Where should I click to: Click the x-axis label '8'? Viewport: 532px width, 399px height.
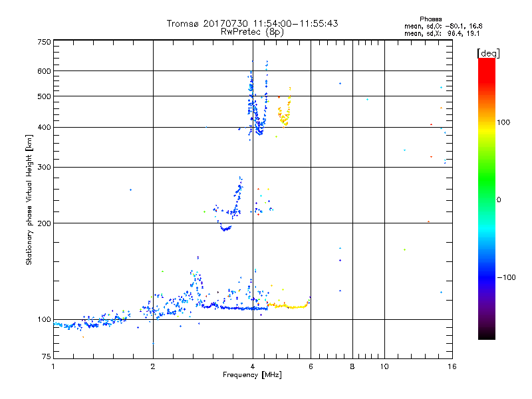(352, 366)
